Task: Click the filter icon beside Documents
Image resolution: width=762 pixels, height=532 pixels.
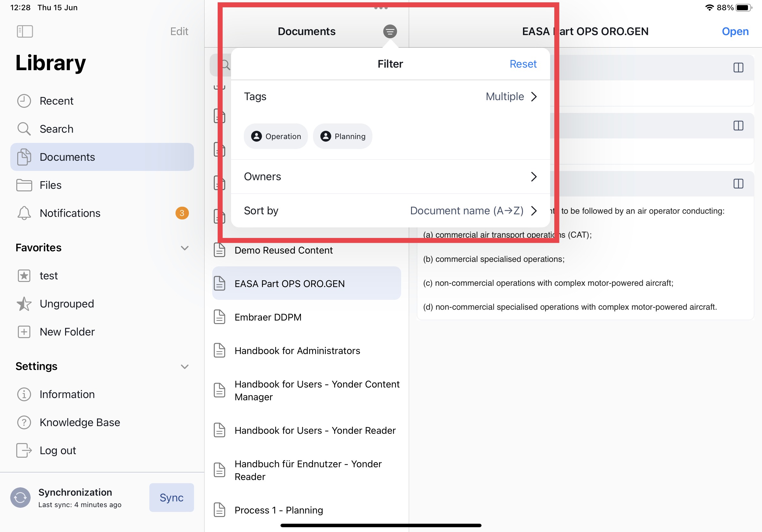Action: (x=390, y=32)
